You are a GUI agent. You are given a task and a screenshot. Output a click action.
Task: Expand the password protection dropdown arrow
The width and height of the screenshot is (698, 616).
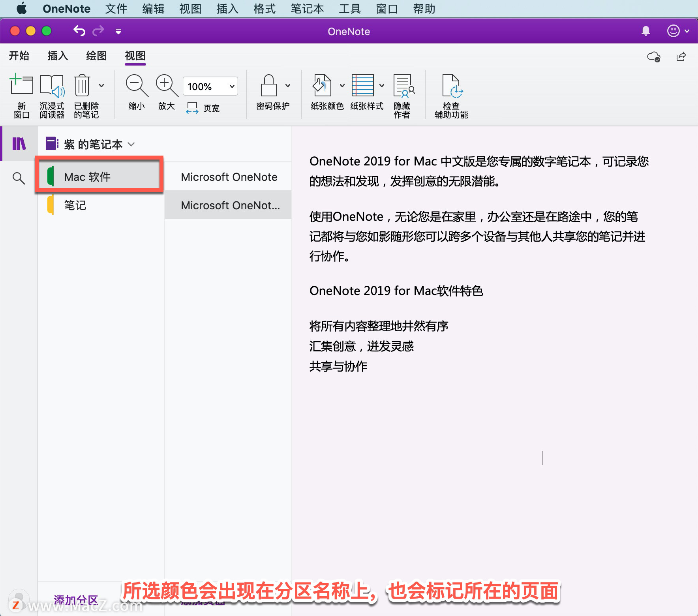[x=288, y=85]
